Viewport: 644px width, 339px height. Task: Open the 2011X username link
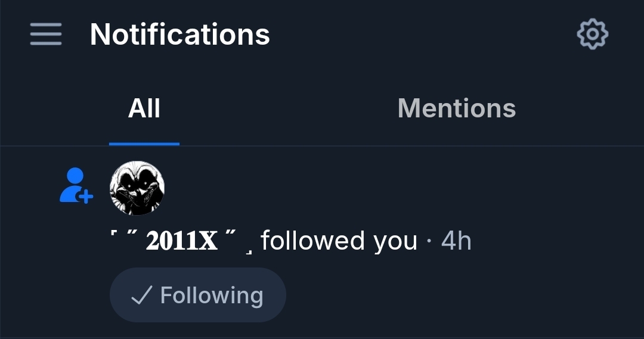(x=181, y=241)
